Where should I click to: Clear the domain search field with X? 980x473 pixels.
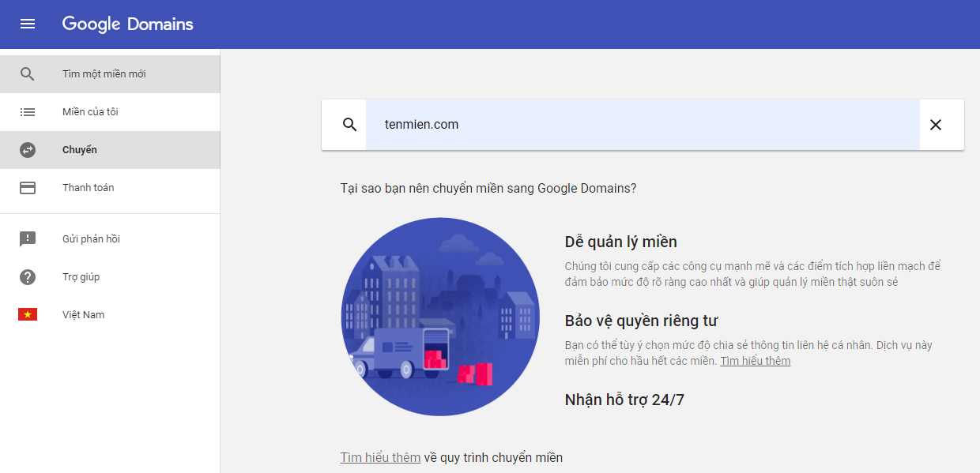[936, 125]
